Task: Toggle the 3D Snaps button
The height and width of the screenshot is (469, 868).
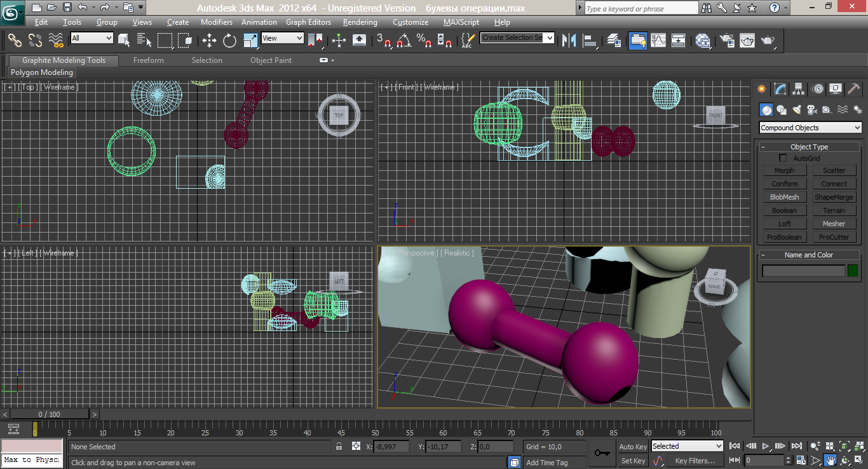Action: (x=384, y=41)
